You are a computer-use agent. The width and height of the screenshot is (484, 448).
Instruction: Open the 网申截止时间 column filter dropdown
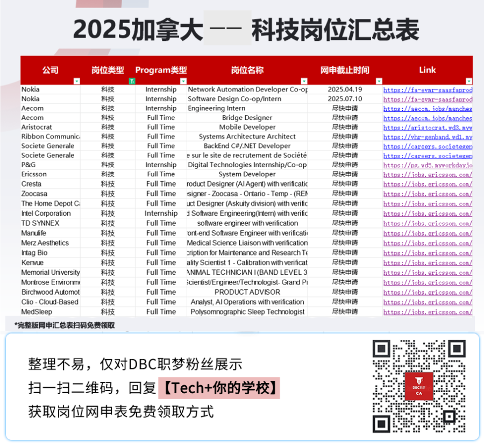[379, 81]
